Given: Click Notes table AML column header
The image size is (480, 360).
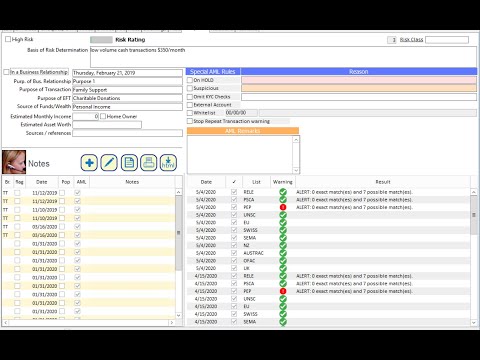Looking at the screenshot, I should pyautogui.click(x=81, y=182).
